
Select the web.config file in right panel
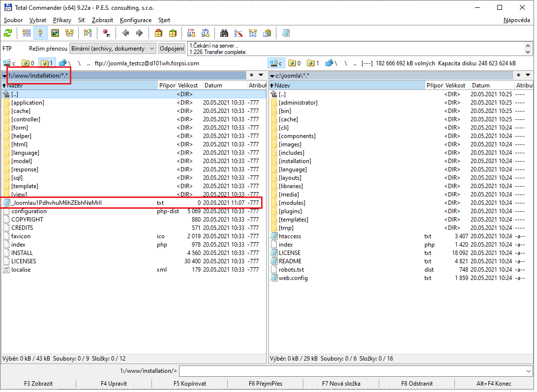click(401, 278)
